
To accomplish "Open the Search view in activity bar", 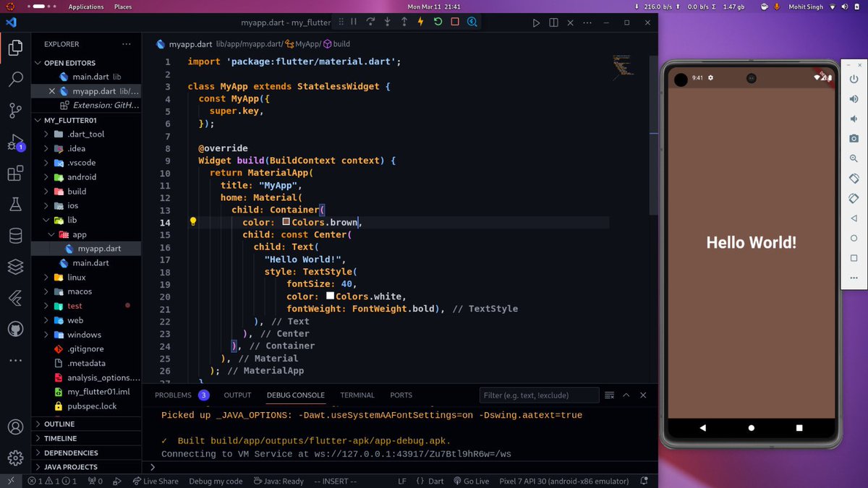I will [x=15, y=80].
